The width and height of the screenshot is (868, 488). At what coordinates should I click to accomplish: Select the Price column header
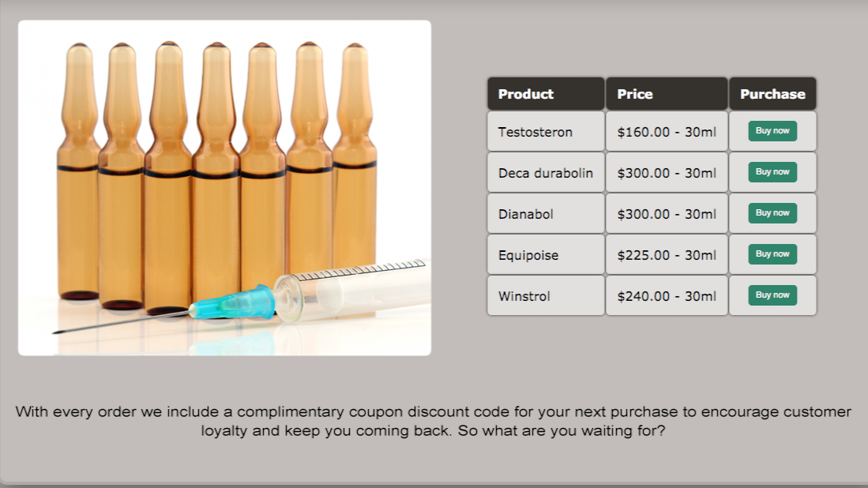pyautogui.click(x=666, y=94)
